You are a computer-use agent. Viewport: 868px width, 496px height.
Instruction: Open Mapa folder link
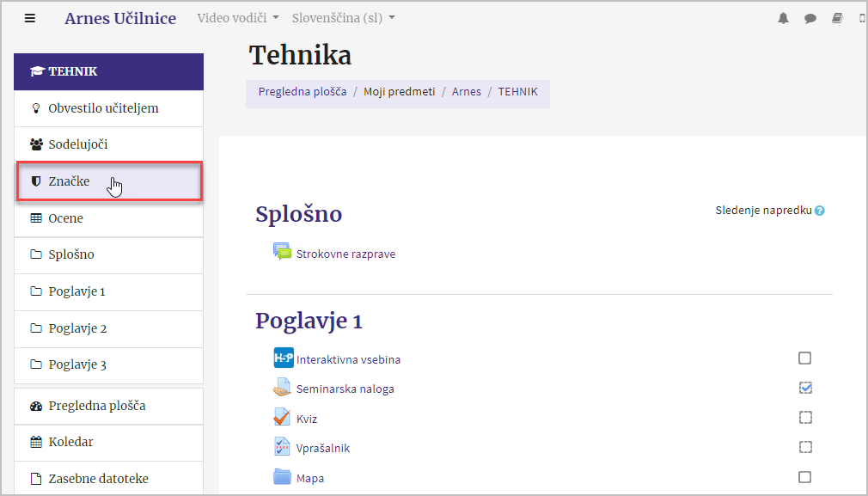point(310,478)
